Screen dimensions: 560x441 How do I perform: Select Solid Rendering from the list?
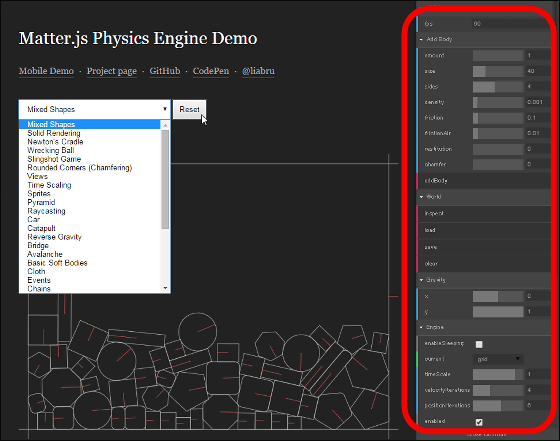click(x=90, y=133)
